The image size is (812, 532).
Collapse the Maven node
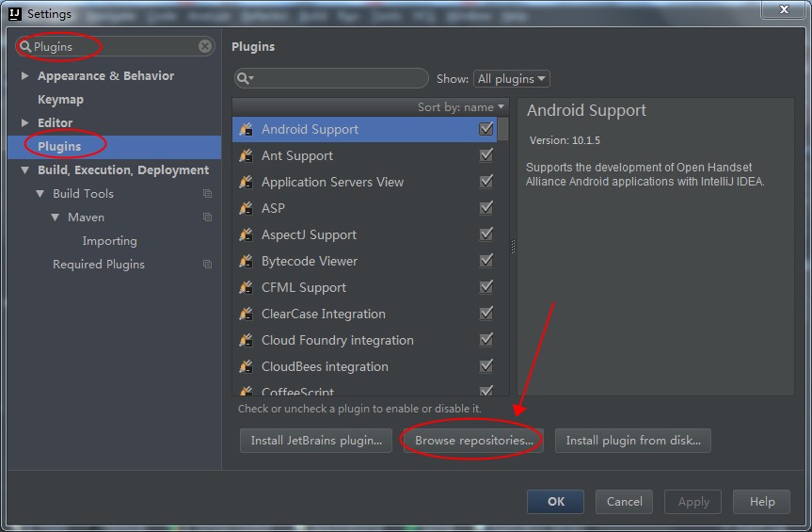point(55,218)
